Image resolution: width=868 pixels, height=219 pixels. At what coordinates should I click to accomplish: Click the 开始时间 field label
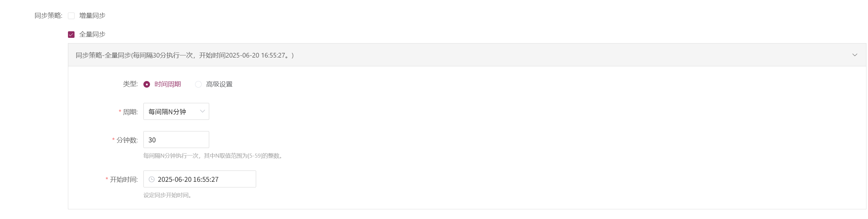(124, 180)
